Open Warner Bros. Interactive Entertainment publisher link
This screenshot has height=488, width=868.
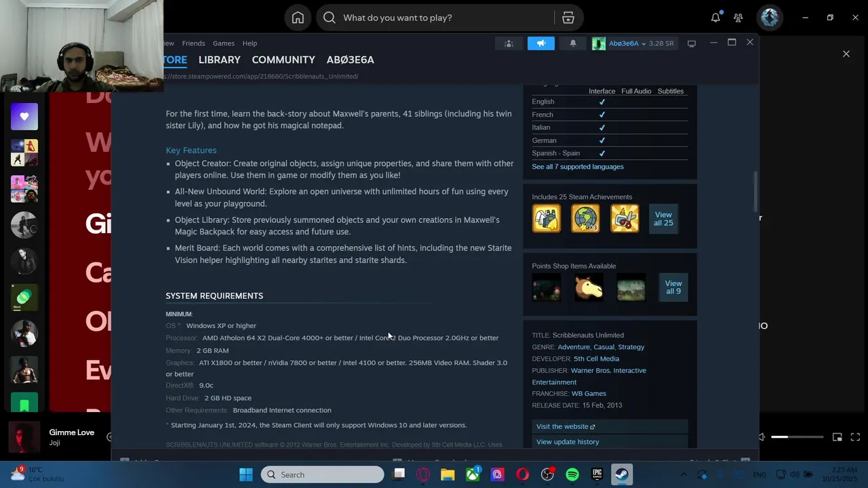[x=589, y=376]
